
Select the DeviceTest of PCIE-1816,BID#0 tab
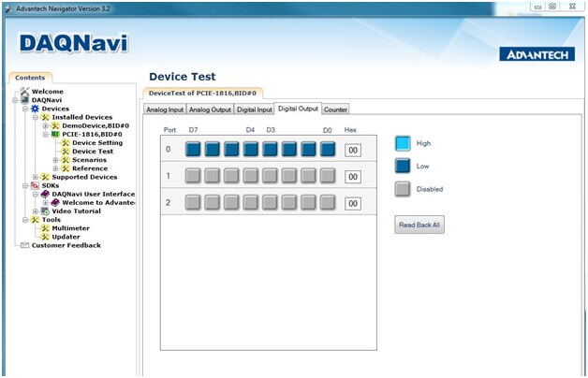coord(202,93)
